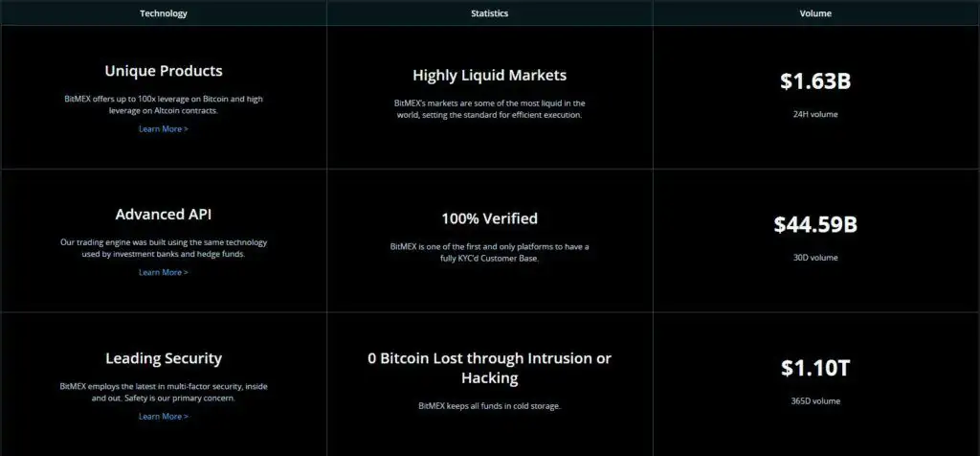The width and height of the screenshot is (980, 456).
Task: Click the cold storage description text
Action: click(489, 406)
